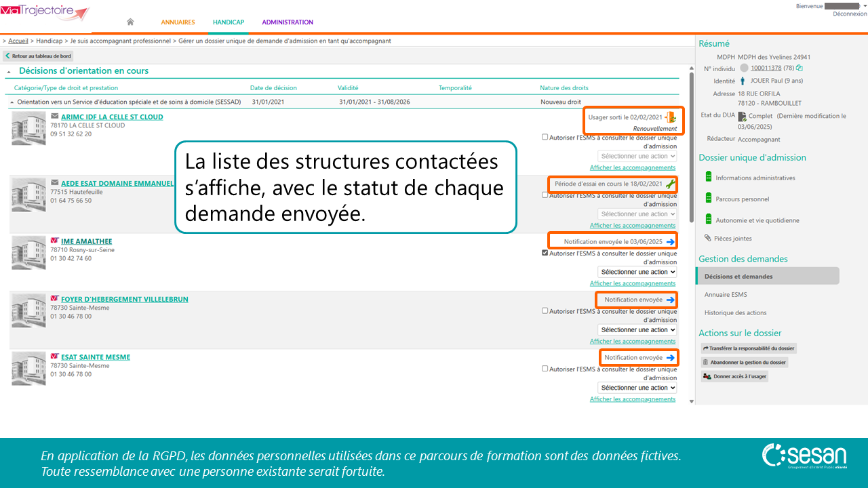Check Autoriser l'ESMS box for AEDE ESAT DOMAINE EMMANUEL

point(545,195)
